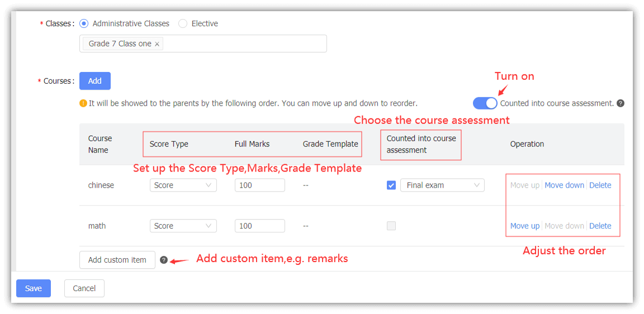Save the form
Screen dimensions: 644x314
tap(34, 288)
